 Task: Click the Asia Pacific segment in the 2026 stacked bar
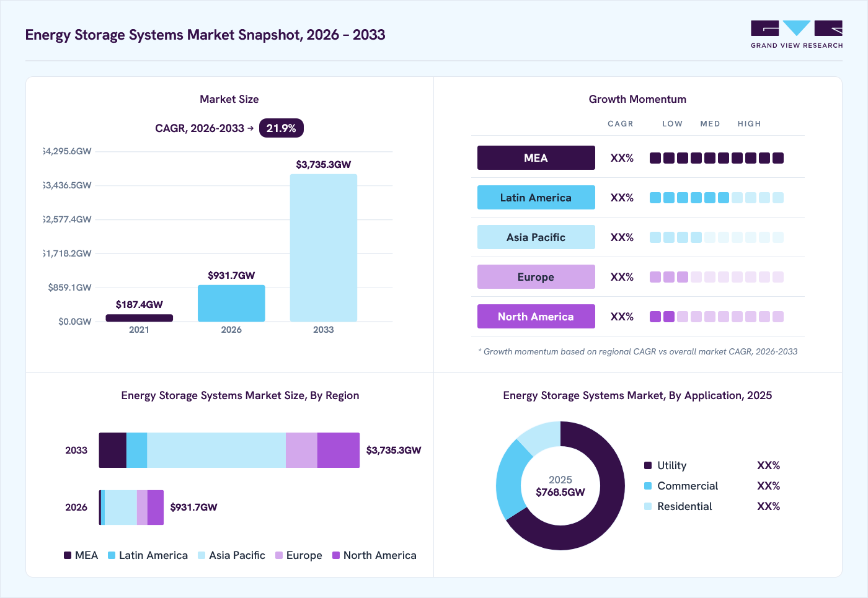pyautogui.click(x=121, y=508)
